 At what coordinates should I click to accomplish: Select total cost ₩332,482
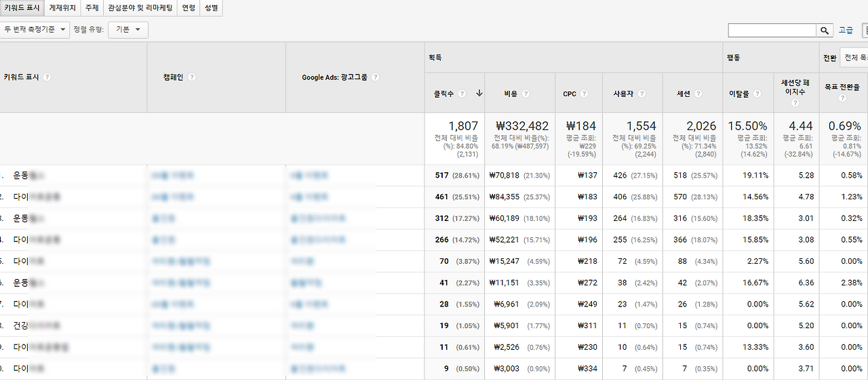[x=522, y=126]
